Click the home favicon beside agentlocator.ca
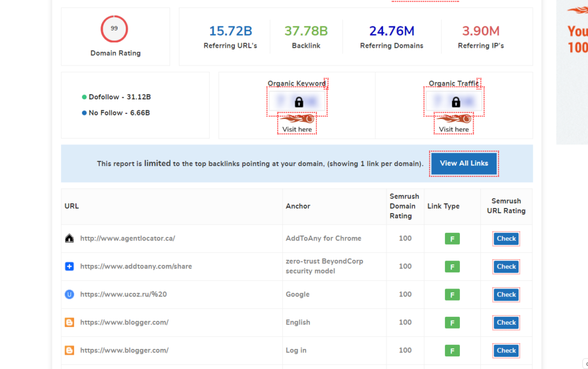588x369 pixels. pos(69,238)
